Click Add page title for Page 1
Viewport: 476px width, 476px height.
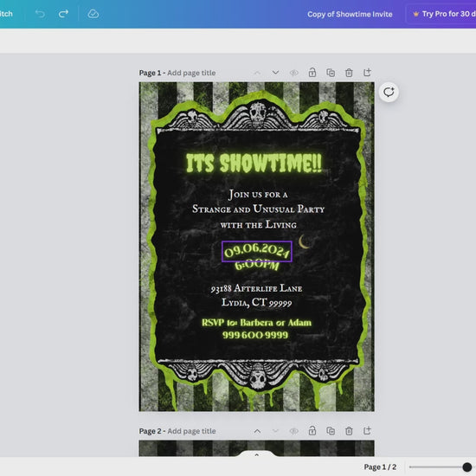tap(191, 73)
